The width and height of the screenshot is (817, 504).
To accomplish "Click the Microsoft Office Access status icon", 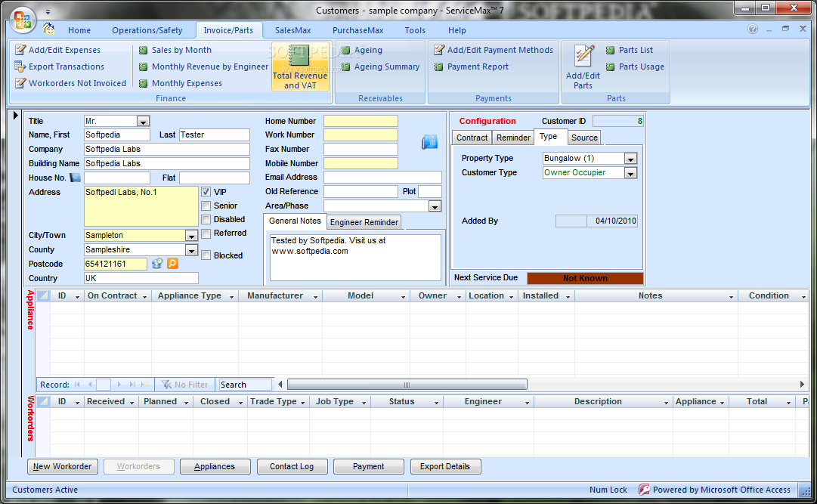I will pyautogui.click(x=645, y=490).
